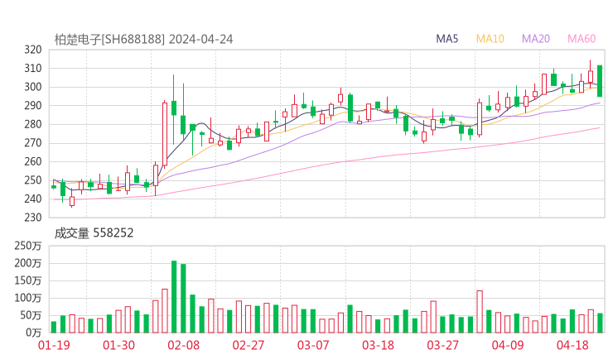Click the 240 price axis label
The image size is (613, 364).
tap(33, 199)
